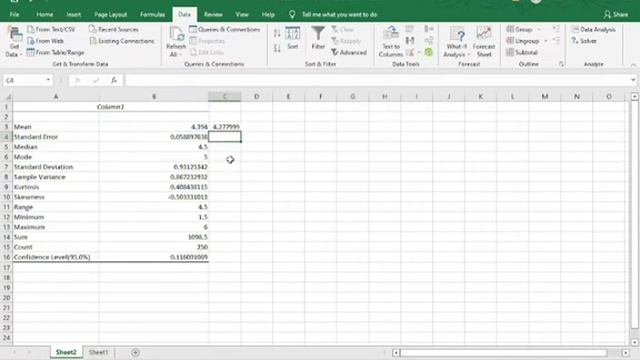Select the Kurtosis label cell
The width and height of the screenshot is (640, 360).
pyautogui.click(x=56, y=187)
